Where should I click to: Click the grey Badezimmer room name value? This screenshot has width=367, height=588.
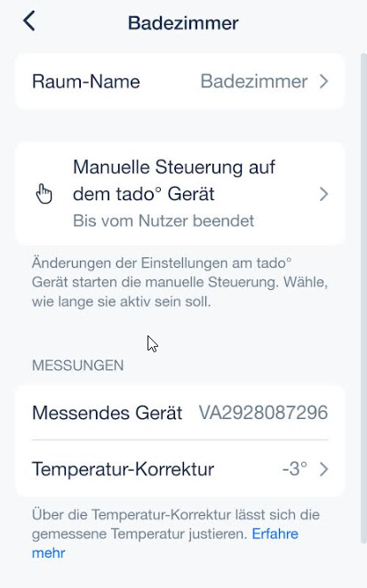[254, 81]
